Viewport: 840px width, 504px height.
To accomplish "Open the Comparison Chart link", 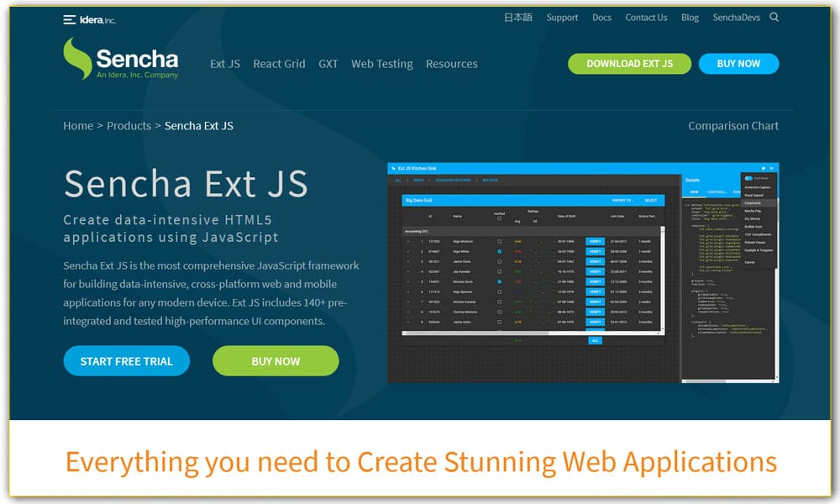I will (x=732, y=125).
